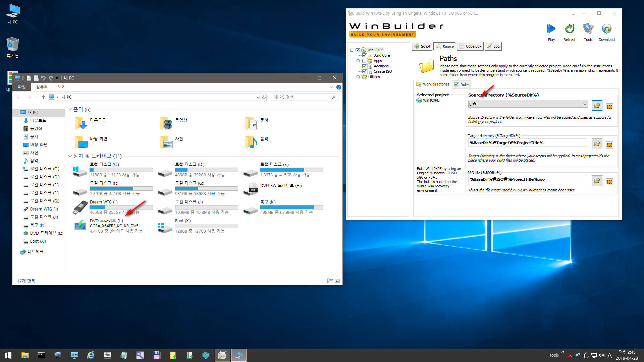Image resolution: width=644 pixels, height=362 pixels.
Task: Toggle the Apps checkbox
Action: click(x=364, y=61)
